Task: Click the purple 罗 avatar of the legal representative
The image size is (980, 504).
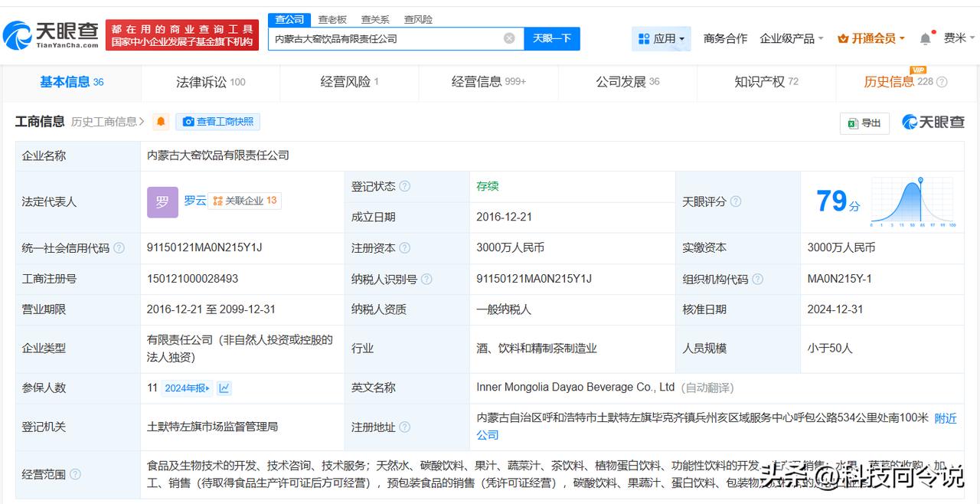Action: [162, 202]
